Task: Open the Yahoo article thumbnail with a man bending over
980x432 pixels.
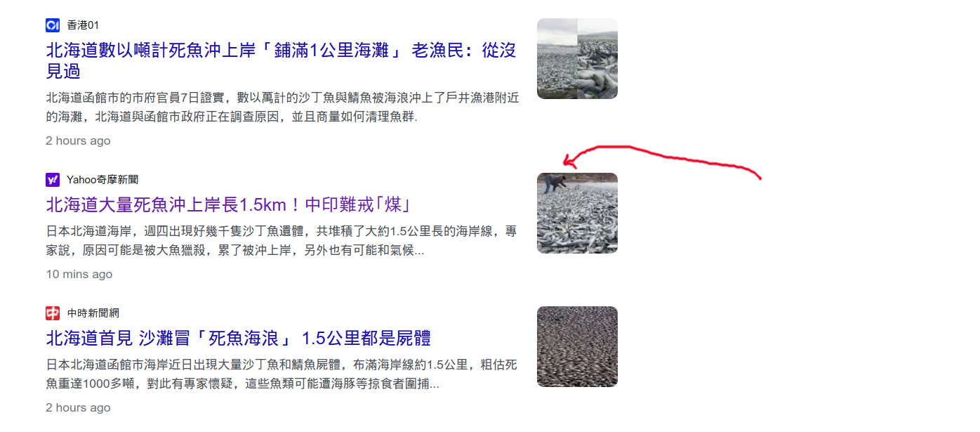Action: (577, 213)
